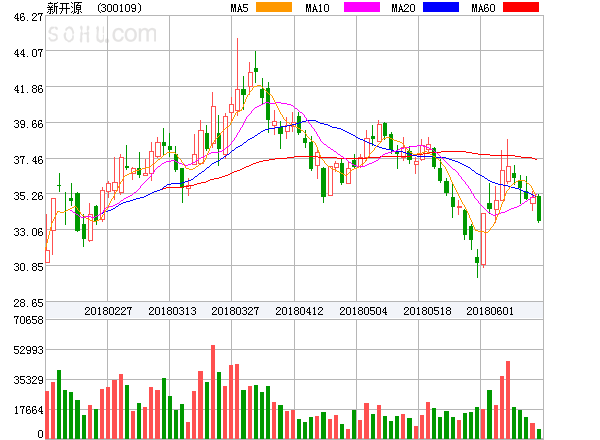This screenshot has height=440, width=600.
Task: Click the tallest red volume bar
Action: click(x=213, y=392)
